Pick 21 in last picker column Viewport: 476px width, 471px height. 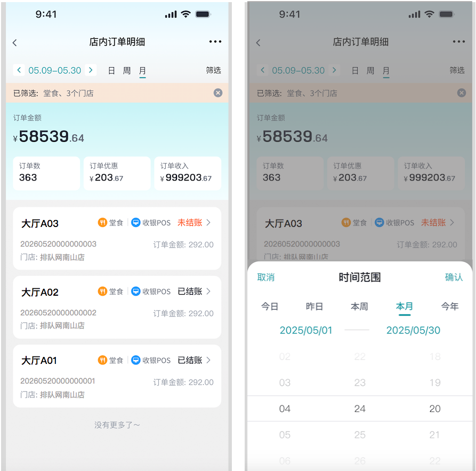coord(435,435)
